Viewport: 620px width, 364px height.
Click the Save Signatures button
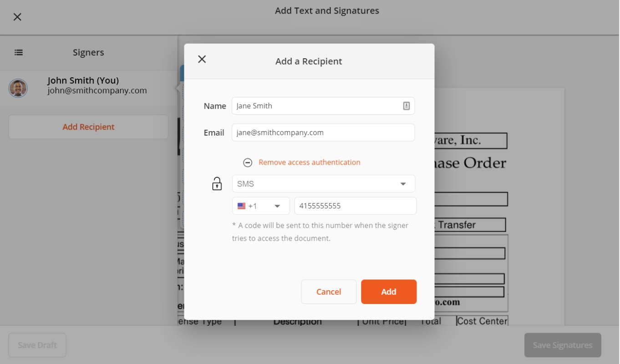(563, 345)
